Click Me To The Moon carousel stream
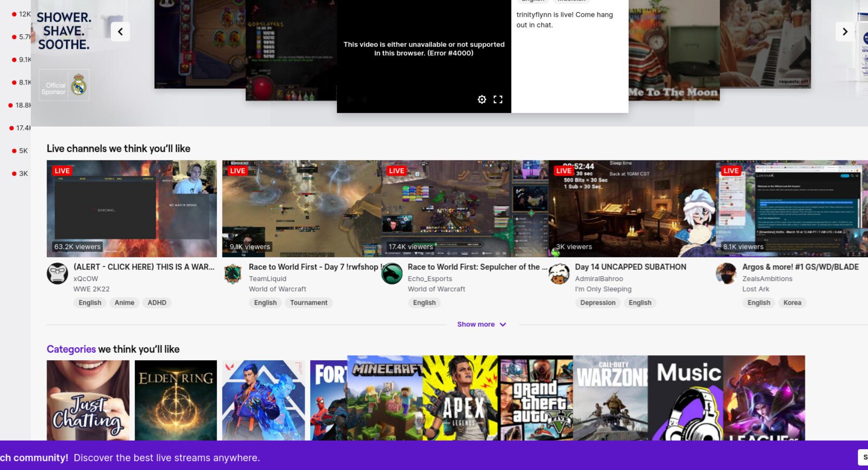The image size is (868, 470). click(x=674, y=50)
